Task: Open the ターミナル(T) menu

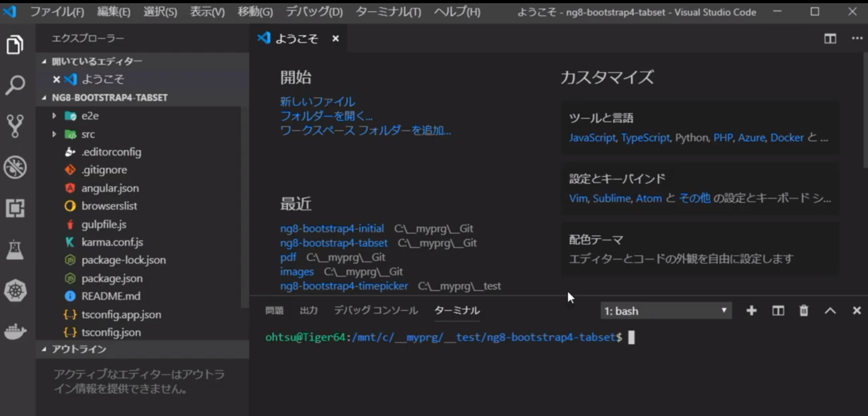Action: 389,12
